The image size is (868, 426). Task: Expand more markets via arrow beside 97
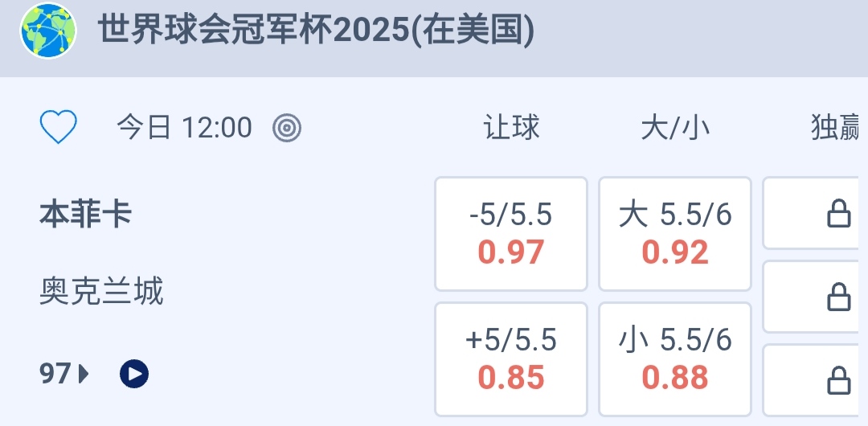[x=84, y=374]
